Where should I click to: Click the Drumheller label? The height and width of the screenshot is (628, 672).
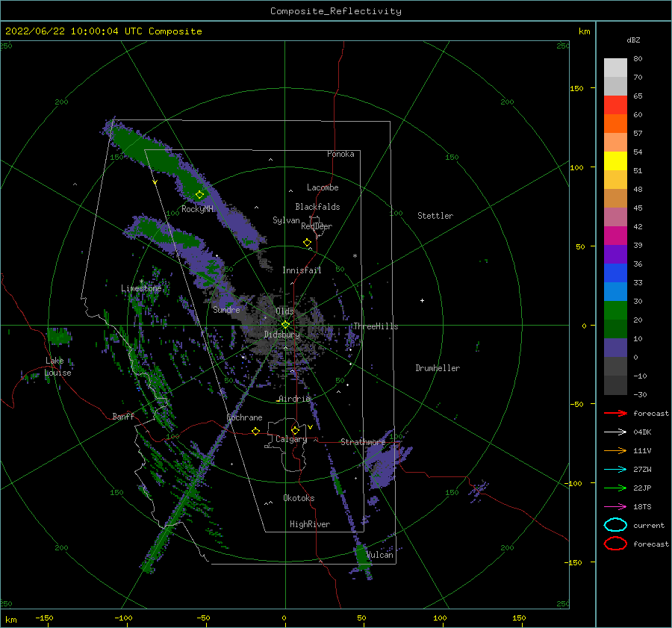click(x=438, y=368)
